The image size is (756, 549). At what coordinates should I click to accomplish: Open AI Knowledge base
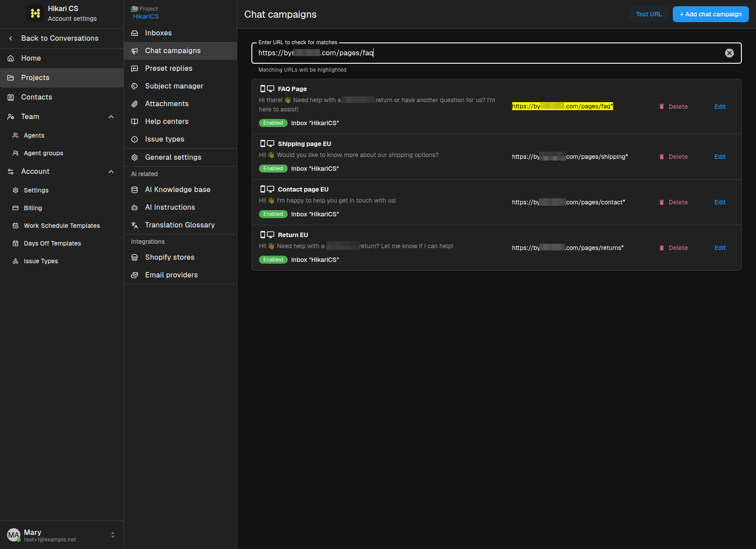click(x=180, y=190)
